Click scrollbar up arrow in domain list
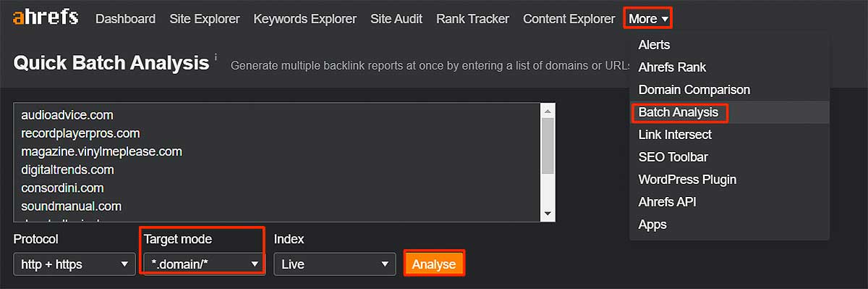The image size is (868, 289). pos(548,110)
